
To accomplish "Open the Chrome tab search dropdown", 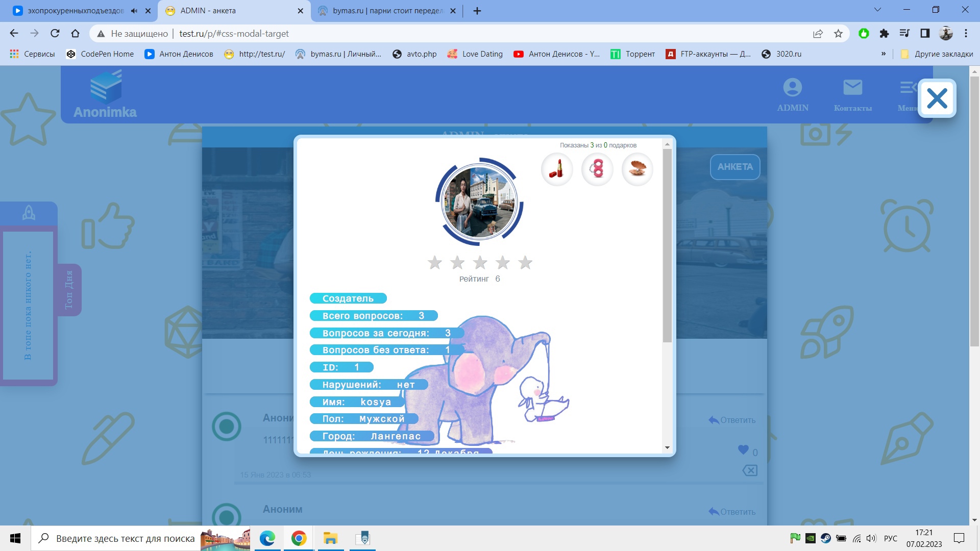I will click(x=877, y=10).
